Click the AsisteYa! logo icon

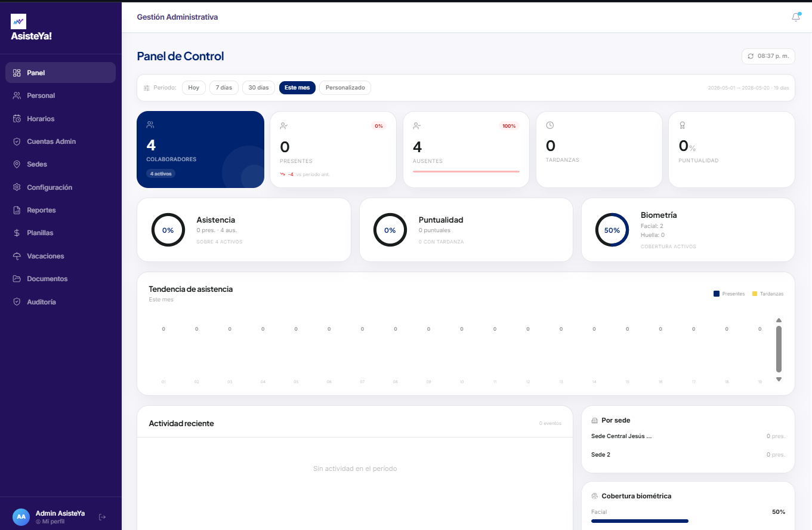click(x=18, y=21)
